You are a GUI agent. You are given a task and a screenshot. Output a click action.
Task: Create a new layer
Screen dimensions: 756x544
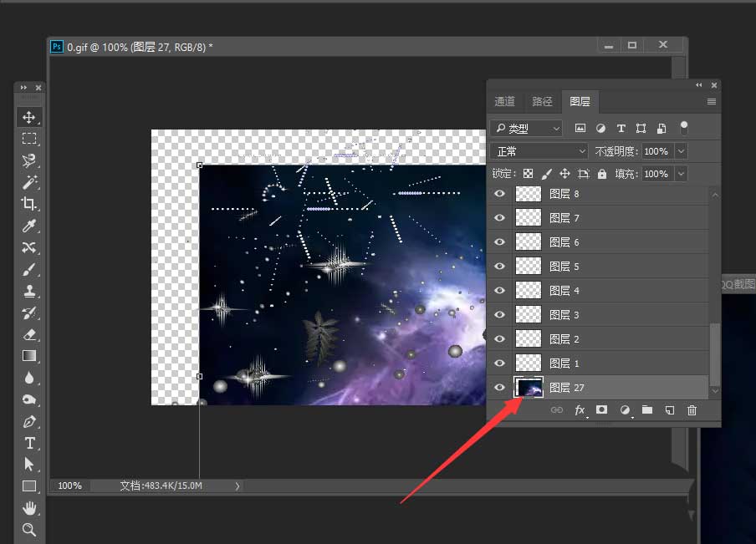[670, 410]
